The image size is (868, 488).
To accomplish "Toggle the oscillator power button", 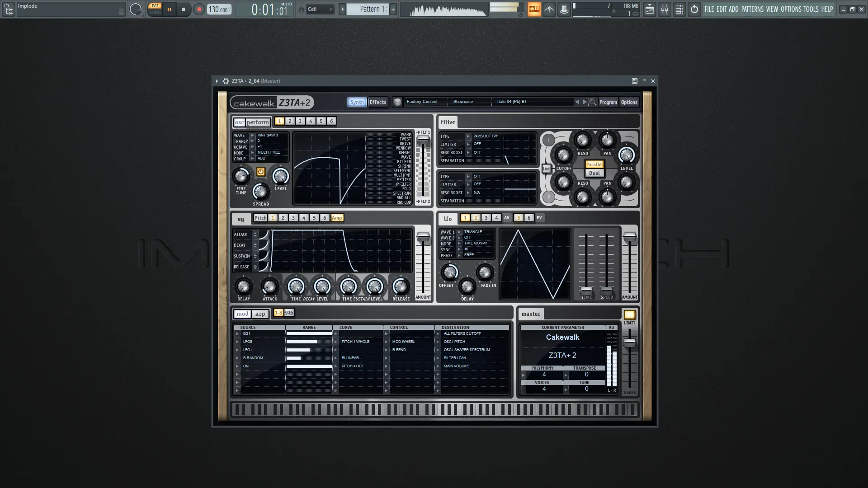I will click(x=261, y=172).
